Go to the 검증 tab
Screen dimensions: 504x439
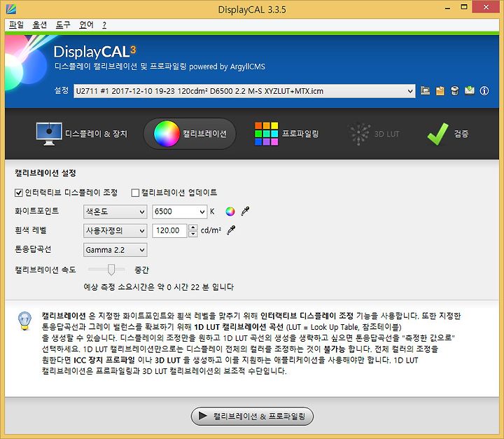[448, 134]
